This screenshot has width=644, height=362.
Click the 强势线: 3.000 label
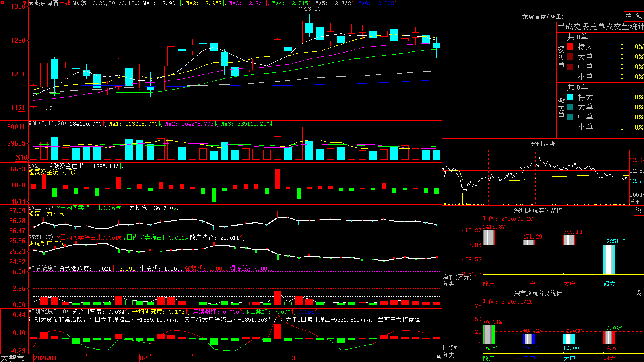205,268
